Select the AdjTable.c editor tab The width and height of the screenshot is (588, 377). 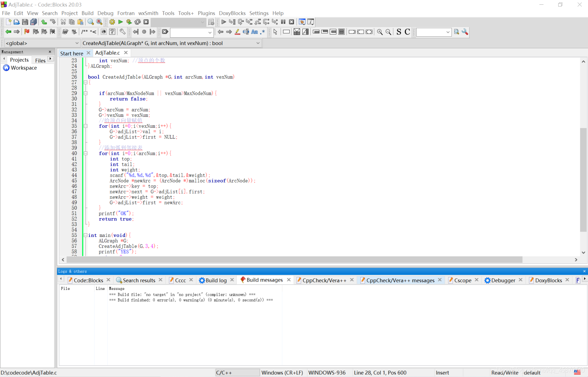tap(107, 53)
